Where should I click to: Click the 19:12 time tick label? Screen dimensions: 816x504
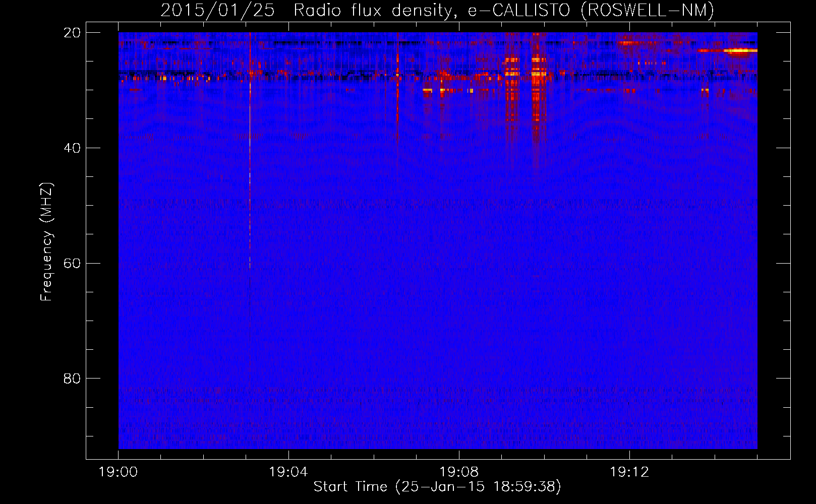[629, 472]
